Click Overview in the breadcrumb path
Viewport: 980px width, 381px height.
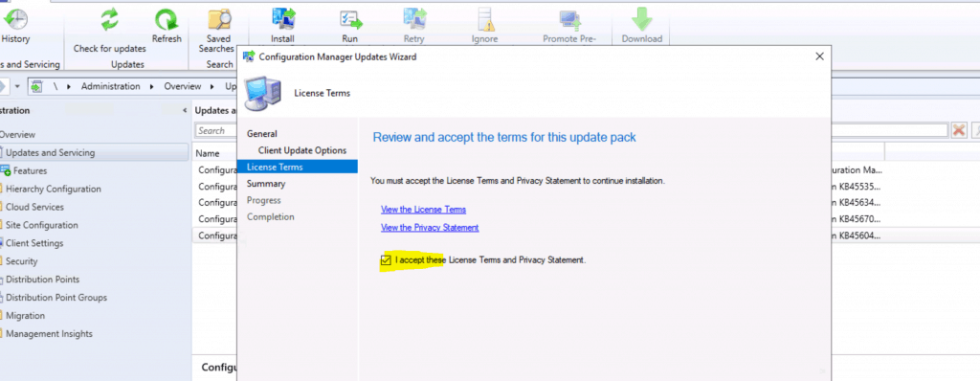(183, 86)
